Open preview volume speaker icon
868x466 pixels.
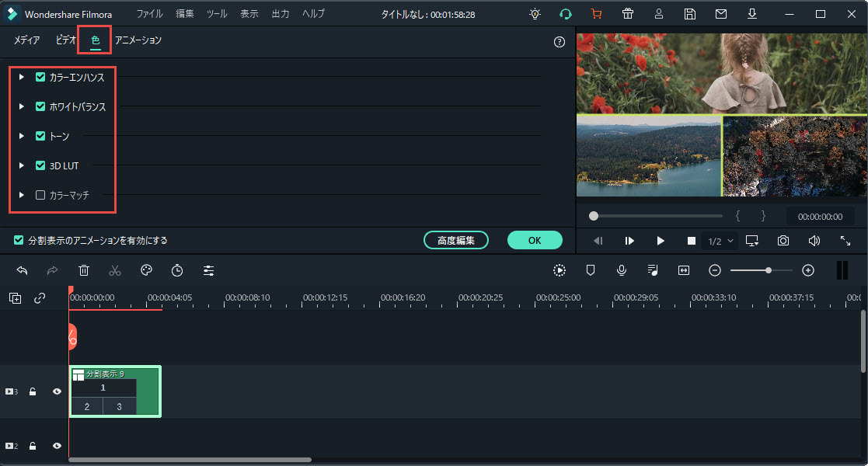coord(814,241)
